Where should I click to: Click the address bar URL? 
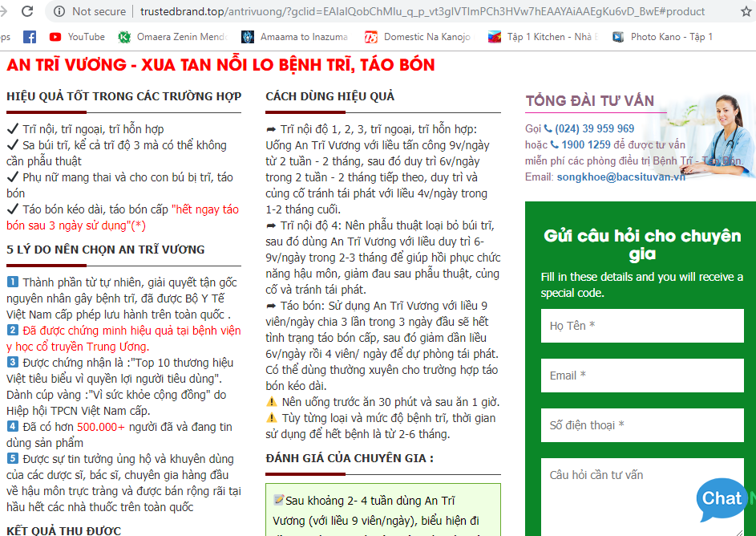pyautogui.click(x=422, y=11)
